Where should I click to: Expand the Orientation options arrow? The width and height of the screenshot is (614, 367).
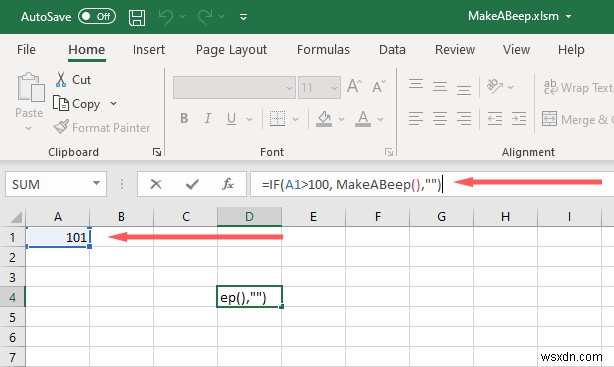pyautogui.click(x=510, y=87)
